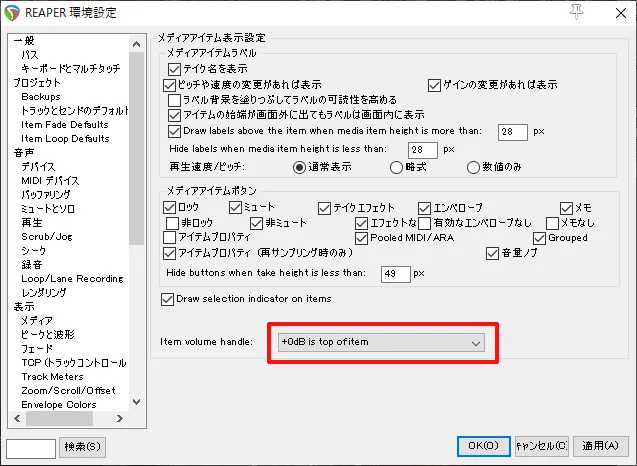Screen dimensions: 637x466
Task: Open MIDI デバイス settings page
Action: coord(50,180)
